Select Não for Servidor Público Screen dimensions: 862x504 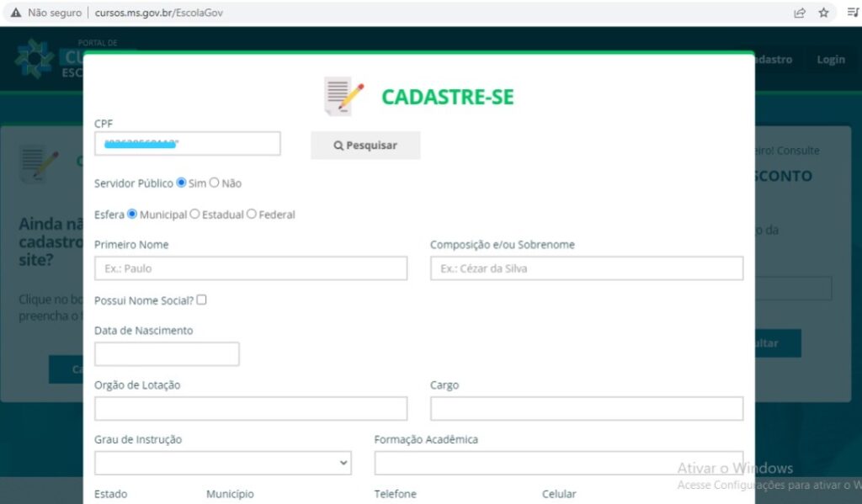[215, 183]
